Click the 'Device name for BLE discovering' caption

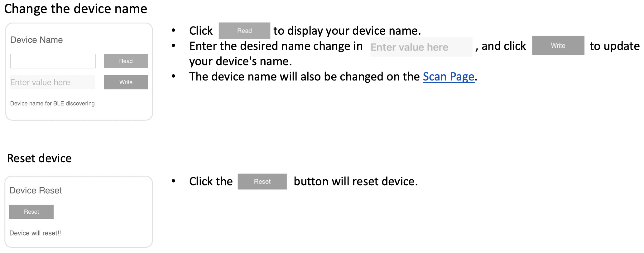coord(52,104)
